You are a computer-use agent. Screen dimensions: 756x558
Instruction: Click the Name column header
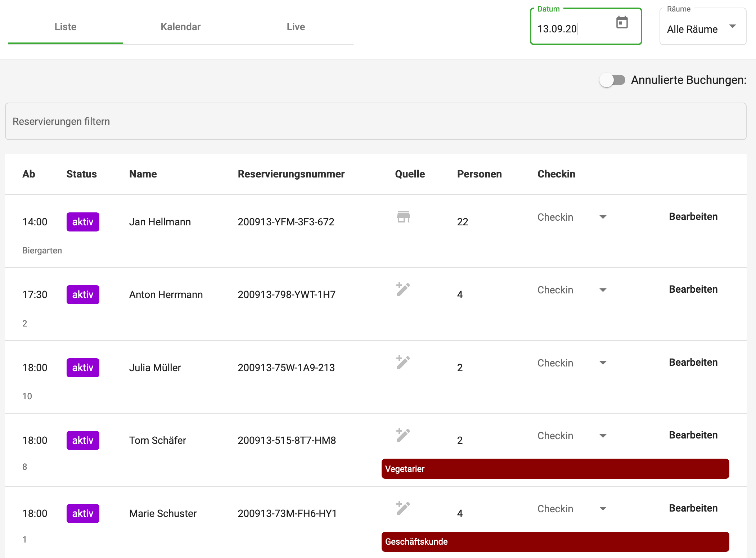[x=143, y=174]
